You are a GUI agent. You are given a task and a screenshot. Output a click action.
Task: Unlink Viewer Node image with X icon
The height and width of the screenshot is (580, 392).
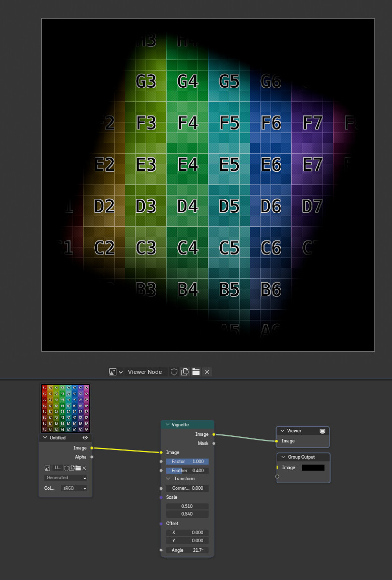point(207,372)
